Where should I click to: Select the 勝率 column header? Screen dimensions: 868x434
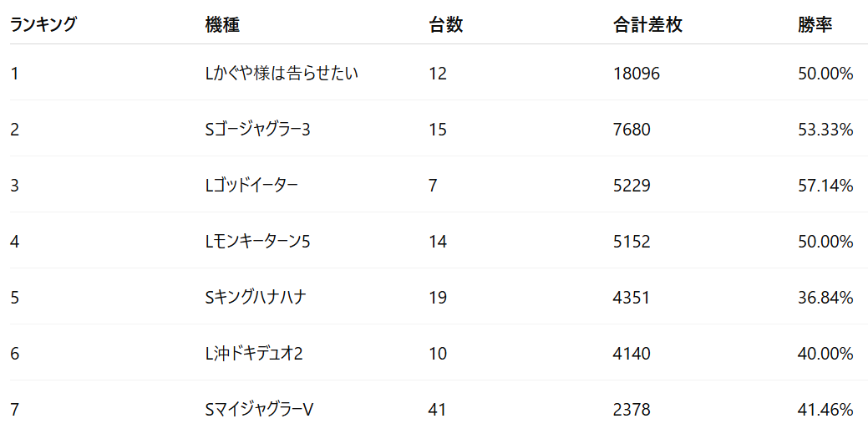point(815,25)
